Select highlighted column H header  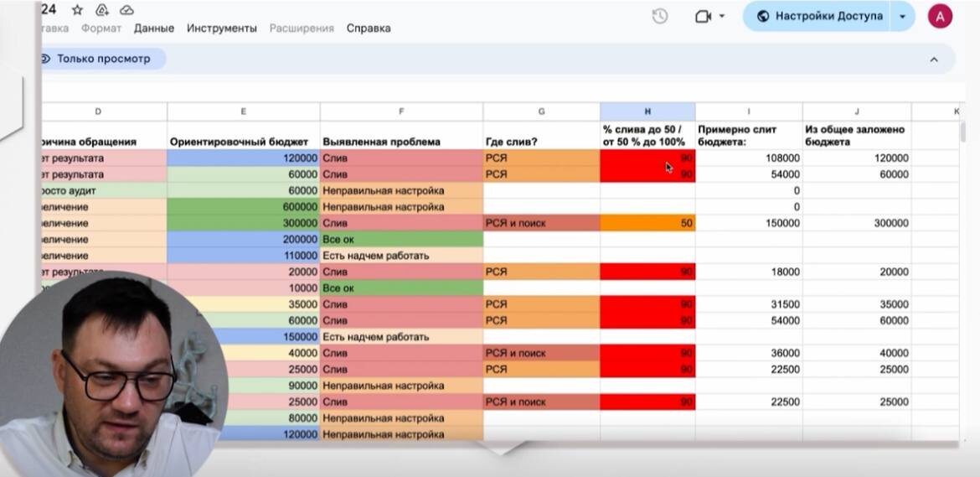tap(647, 111)
